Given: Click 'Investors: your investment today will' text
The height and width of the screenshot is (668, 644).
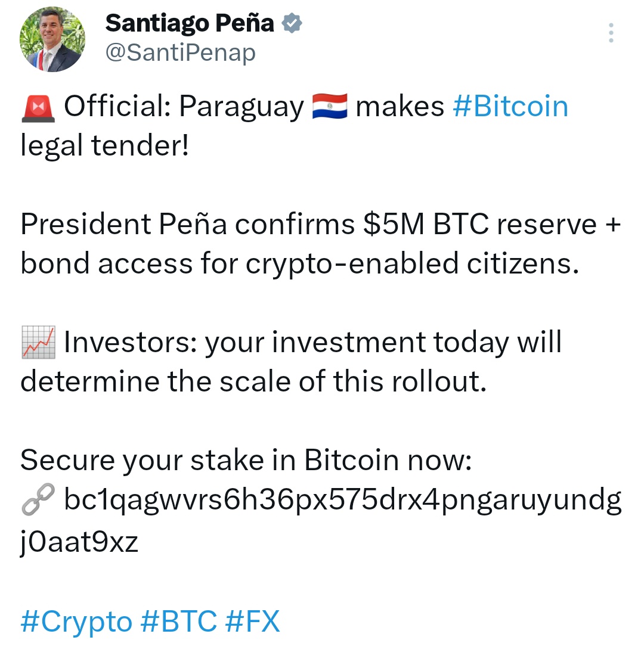Looking at the screenshot, I should (x=312, y=343).
